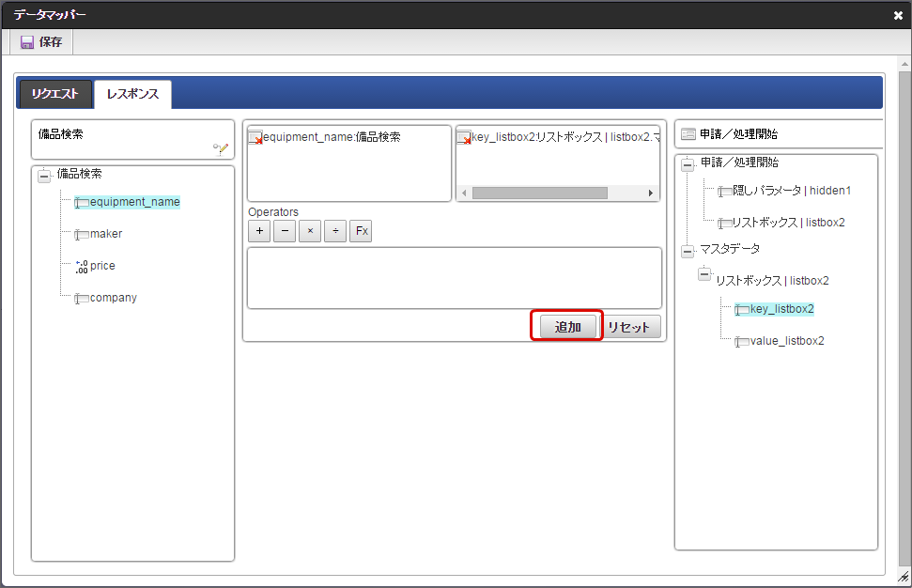Collapse the 備品検索 tree node
912x588 pixels.
[44, 175]
